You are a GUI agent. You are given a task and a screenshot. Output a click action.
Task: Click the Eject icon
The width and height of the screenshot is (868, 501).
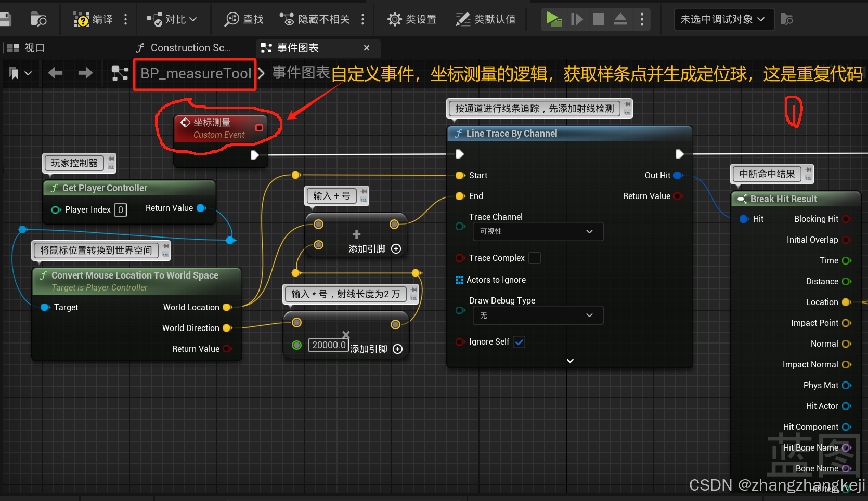point(620,19)
